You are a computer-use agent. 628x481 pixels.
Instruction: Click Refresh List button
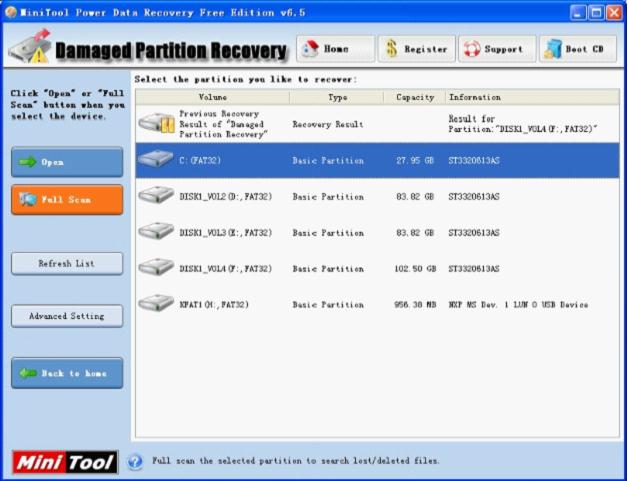point(67,263)
